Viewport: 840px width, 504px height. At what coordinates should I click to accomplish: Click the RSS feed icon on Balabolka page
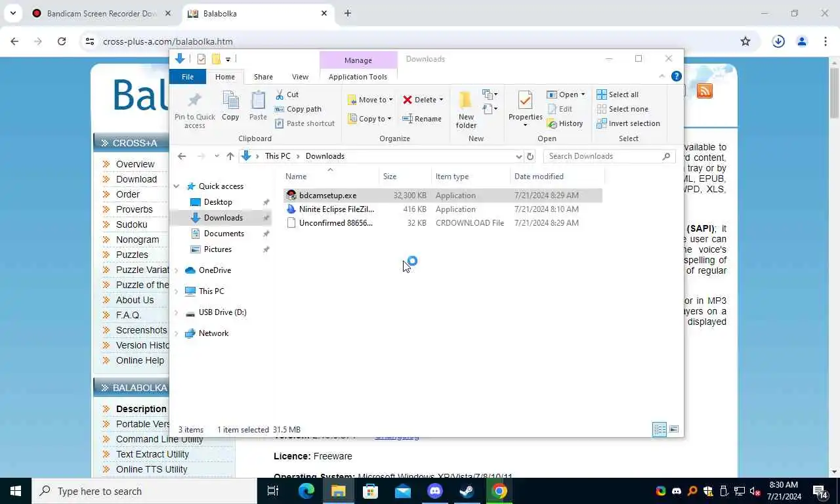704,91
